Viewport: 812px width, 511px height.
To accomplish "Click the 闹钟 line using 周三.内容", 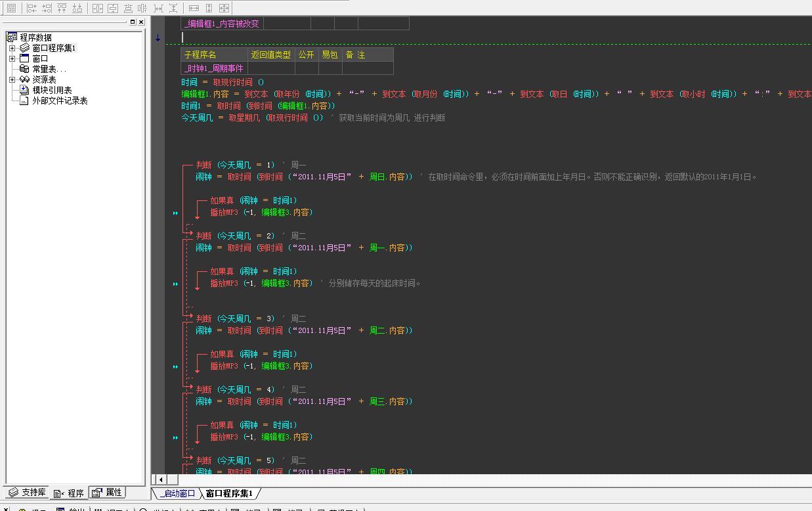I will (304, 401).
